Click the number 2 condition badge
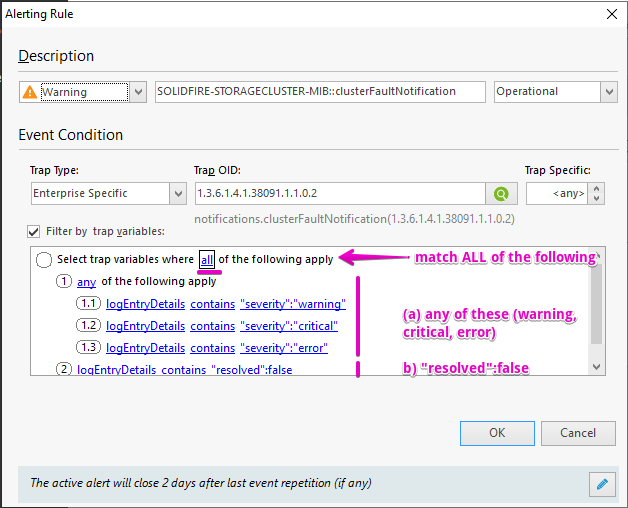 click(64, 369)
